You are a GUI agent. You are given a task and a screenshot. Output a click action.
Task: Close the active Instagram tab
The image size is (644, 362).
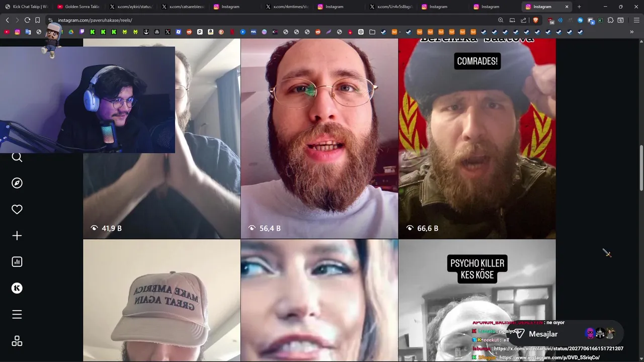[567, 7]
